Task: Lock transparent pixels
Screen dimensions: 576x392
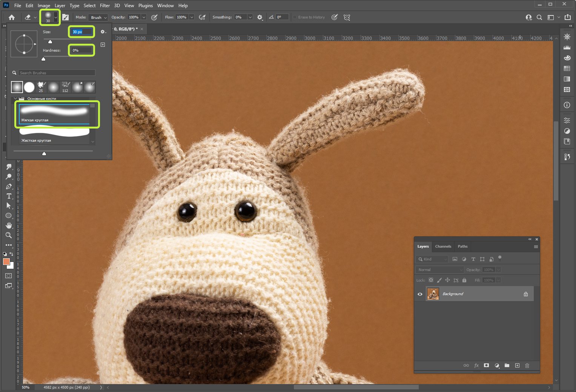Action: point(431,280)
